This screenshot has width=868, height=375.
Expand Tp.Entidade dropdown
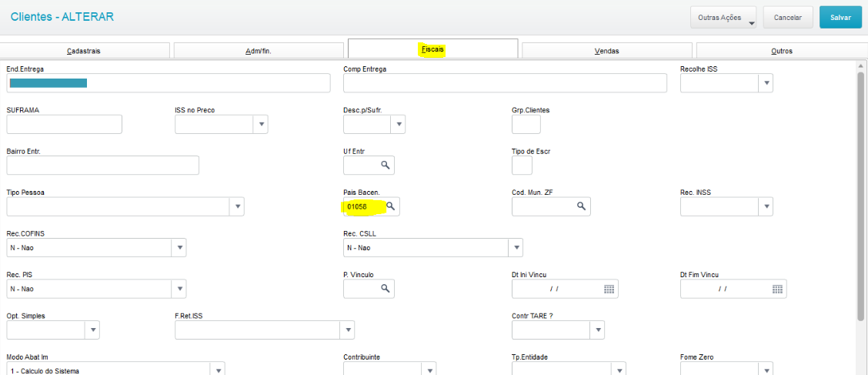click(x=619, y=369)
